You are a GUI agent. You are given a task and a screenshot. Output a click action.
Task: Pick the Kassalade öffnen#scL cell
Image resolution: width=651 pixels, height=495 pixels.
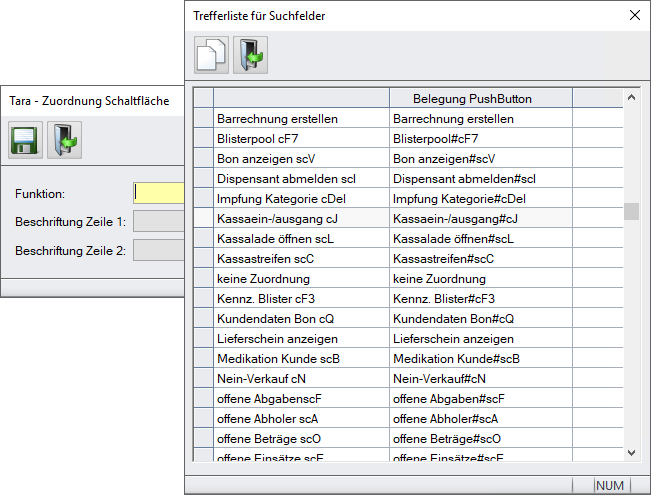click(x=480, y=238)
